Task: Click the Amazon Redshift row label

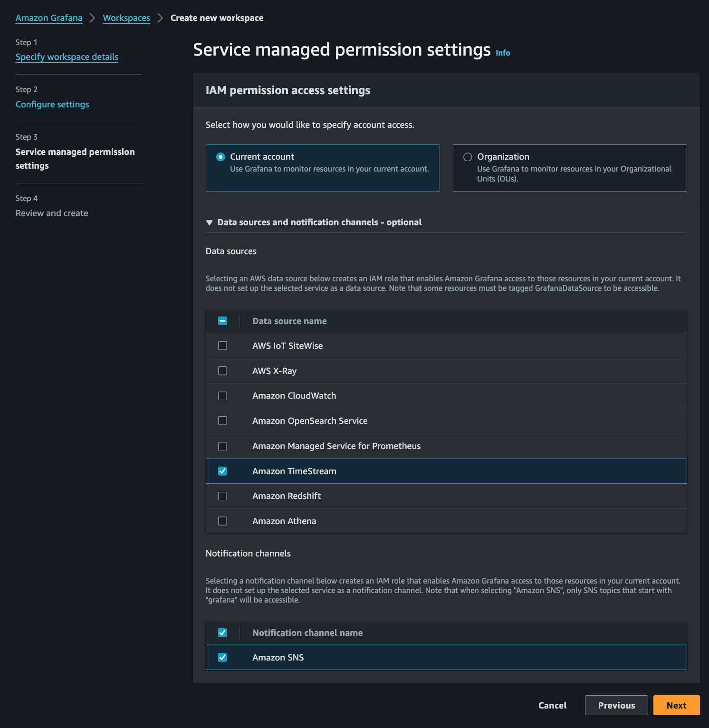Action: 287,496
